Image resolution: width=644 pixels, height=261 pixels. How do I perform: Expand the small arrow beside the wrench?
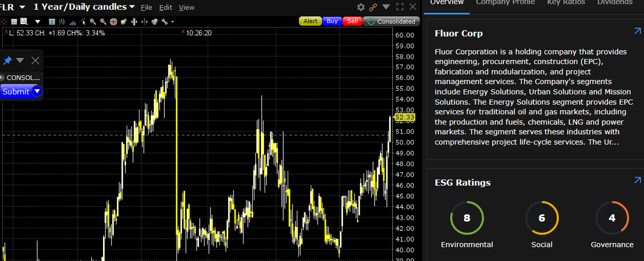173,21
